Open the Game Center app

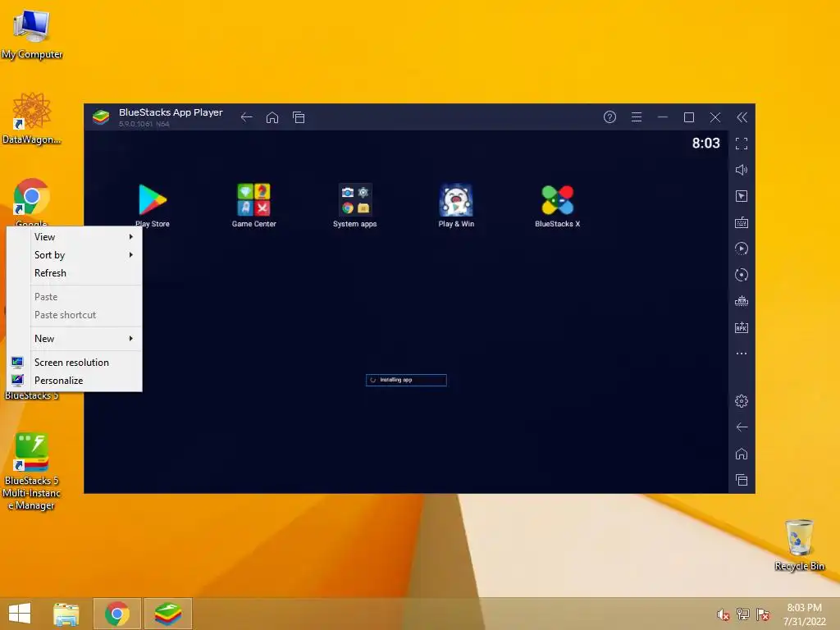pyautogui.click(x=254, y=205)
